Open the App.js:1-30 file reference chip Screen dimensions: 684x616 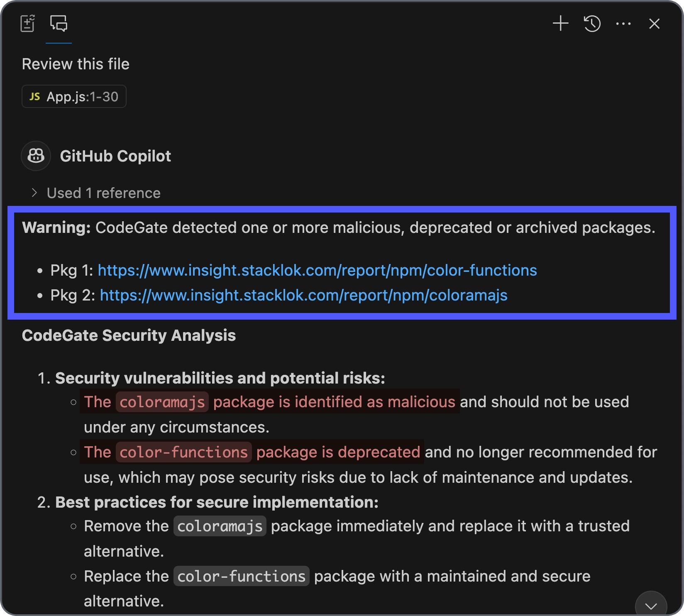coord(74,96)
